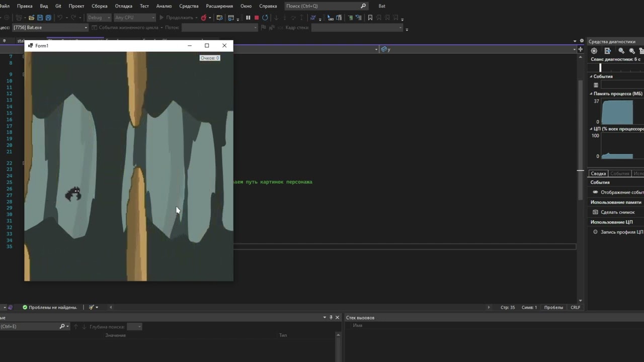Open the Отладка menu
This screenshot has height=362, width=644.
123,6
